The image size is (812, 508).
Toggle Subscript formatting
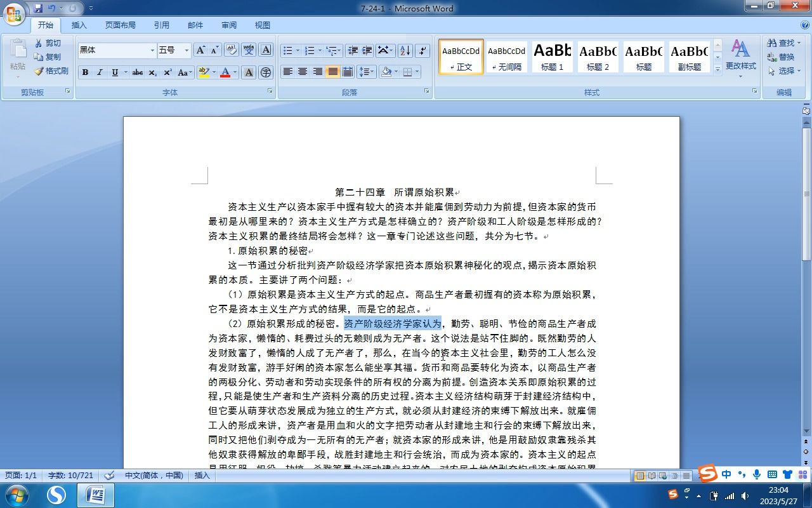[x=153, y=72]
